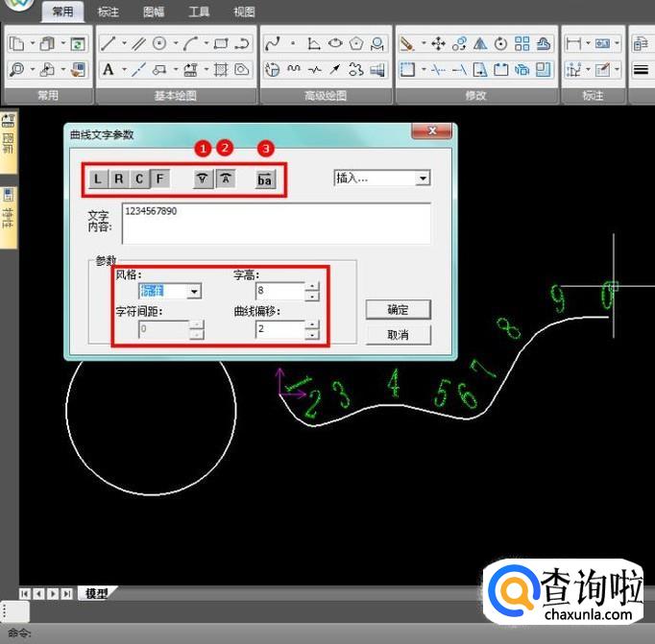Select the Point tool in advanced drawing

pyautogui.click(x=293, y=43)
